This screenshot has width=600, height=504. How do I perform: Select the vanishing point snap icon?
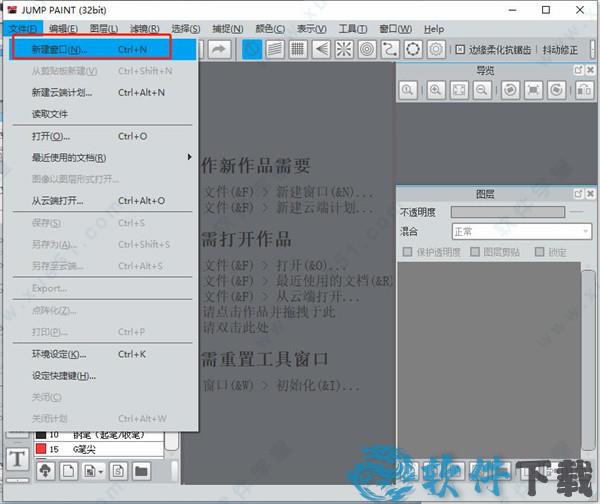click(321, 49)
